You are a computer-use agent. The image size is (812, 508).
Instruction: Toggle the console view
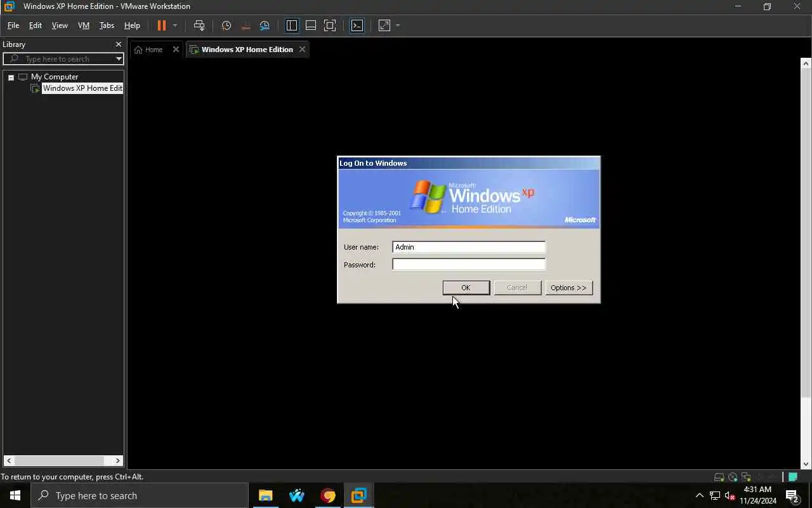click(x=357, y=25)
